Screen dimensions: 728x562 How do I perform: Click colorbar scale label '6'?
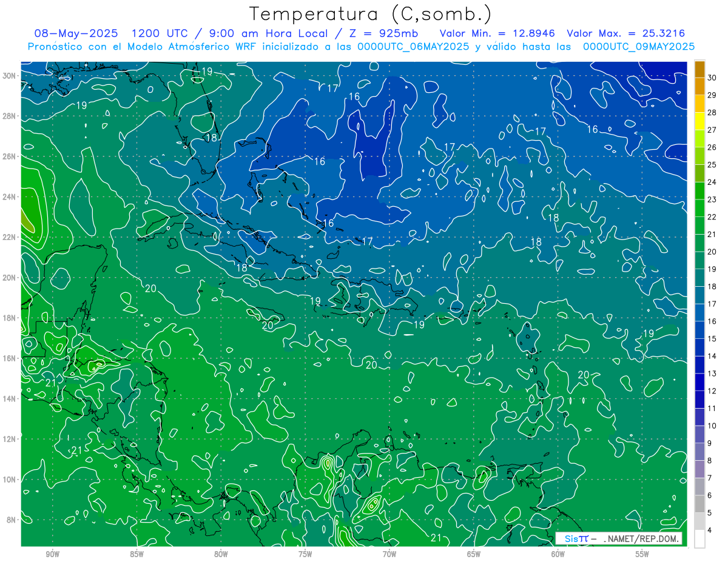pos(710,495)
